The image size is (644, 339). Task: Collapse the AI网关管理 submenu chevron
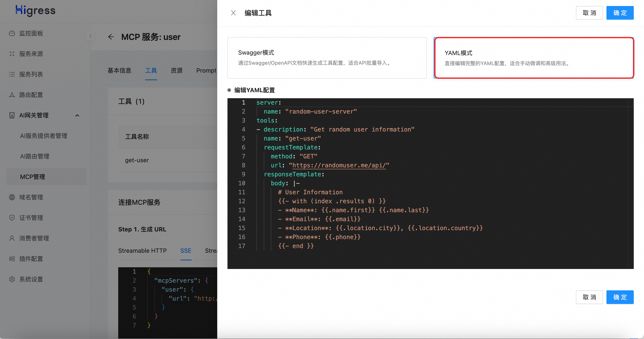[77, 115]
